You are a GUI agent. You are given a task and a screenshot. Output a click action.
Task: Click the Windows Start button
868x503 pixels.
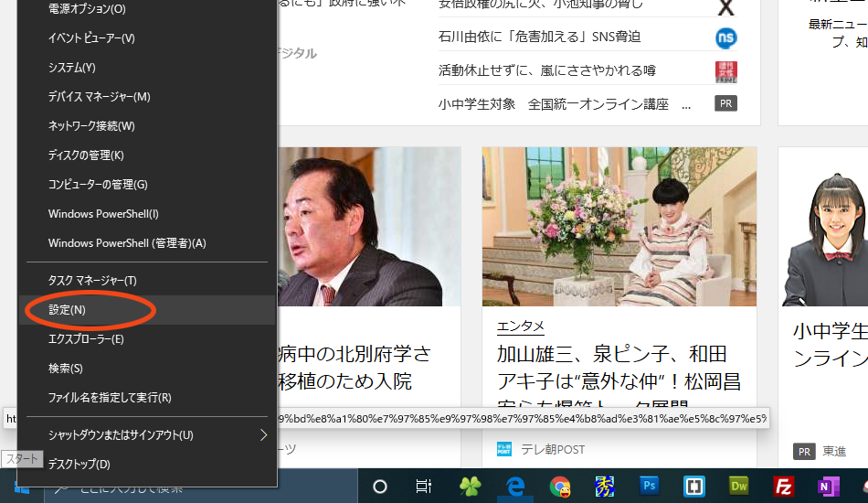(x=21, y=487)
